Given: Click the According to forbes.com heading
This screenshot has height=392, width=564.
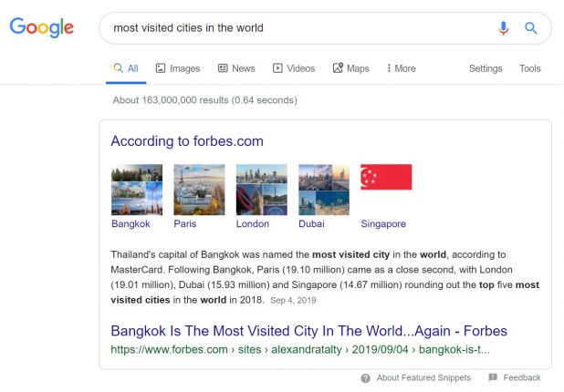Looking at the screenshot, I should [x=187, y=141].
